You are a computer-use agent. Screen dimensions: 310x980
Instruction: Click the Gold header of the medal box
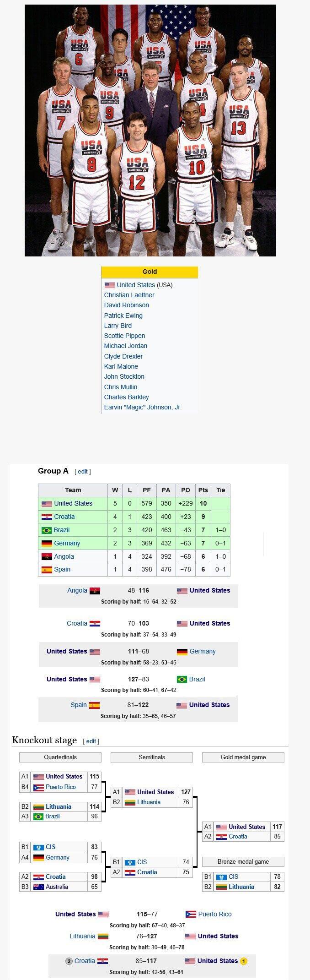tap(150, 272)
